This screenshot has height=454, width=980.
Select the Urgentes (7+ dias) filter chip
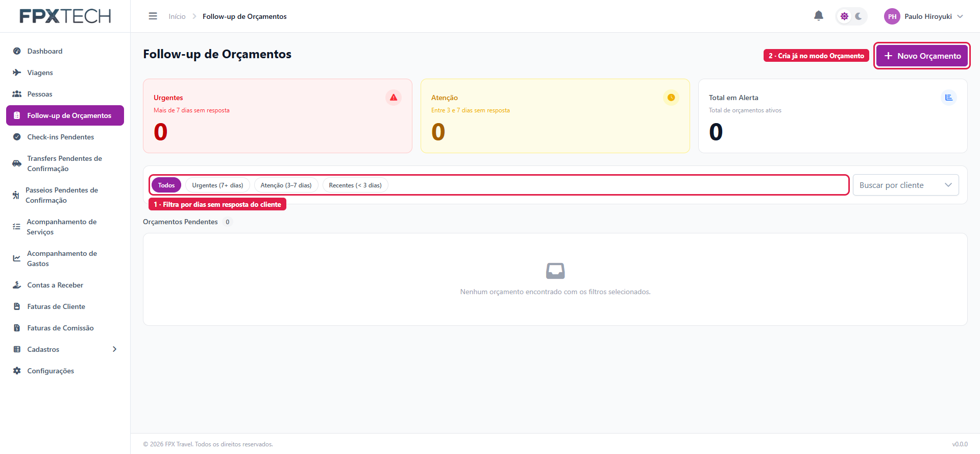[x=217, y=185]
